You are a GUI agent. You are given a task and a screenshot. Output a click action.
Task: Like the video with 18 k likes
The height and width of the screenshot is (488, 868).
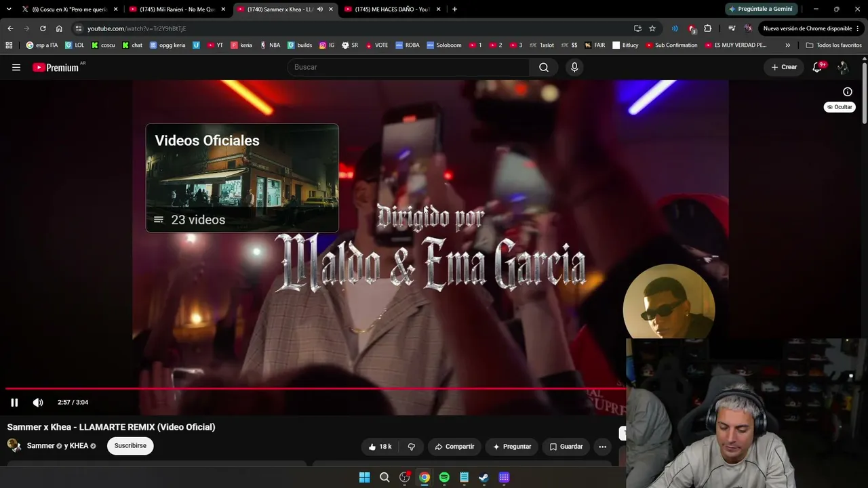coord(380,447)
